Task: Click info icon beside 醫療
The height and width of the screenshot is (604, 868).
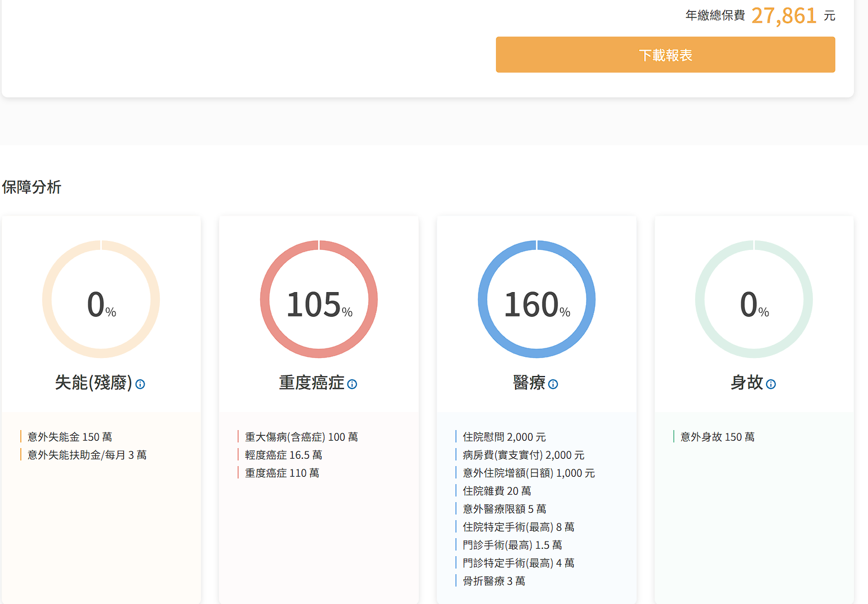Action: click(553, 384)
